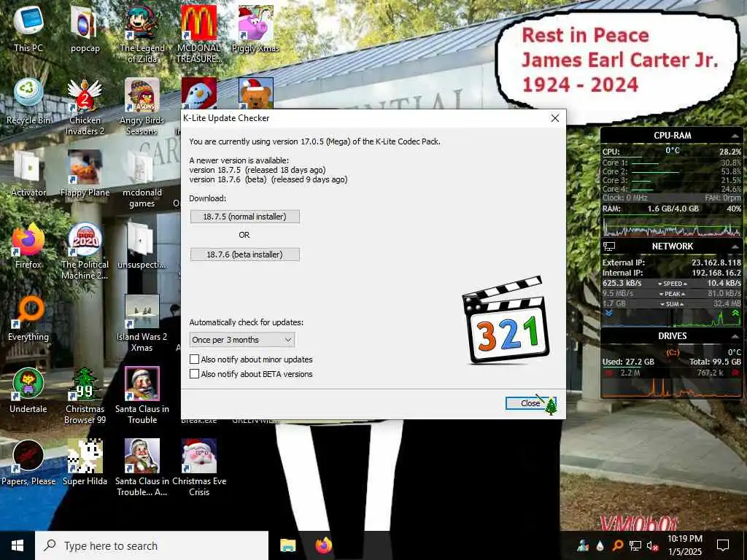Open This PC desktop icon
The image size is (747, 560).
(x=28, y=28)
